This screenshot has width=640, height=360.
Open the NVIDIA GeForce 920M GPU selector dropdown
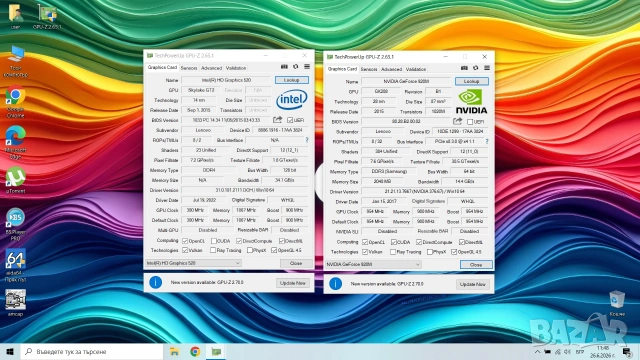373,264
